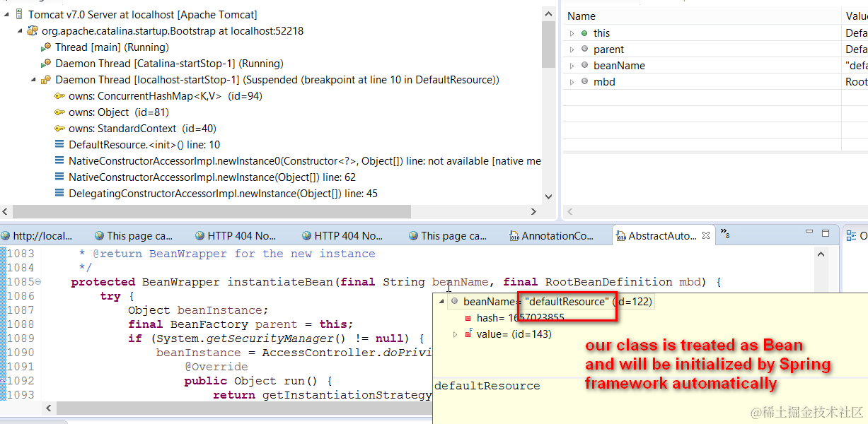Click 'defaultResource' text in popup detail pane
The width and height of the screenshot is (868, 424).
coord(487,386)
